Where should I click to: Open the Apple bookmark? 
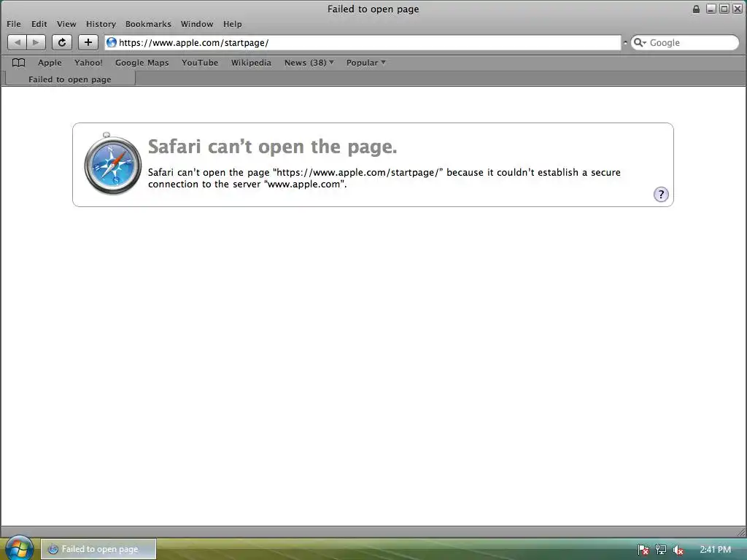point(50,63)
